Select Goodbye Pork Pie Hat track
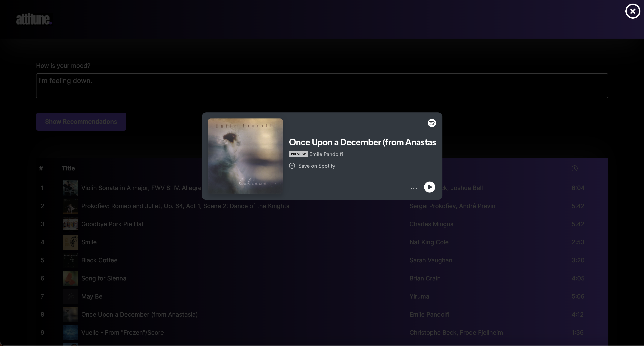This screenshot has height=346, width=644. [112, 224]
